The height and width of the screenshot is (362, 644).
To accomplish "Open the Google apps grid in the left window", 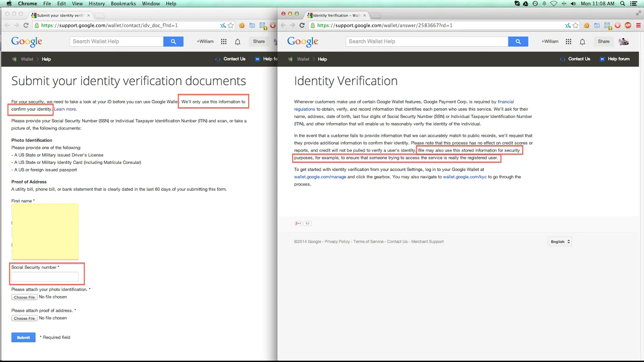I will [224, 41].
